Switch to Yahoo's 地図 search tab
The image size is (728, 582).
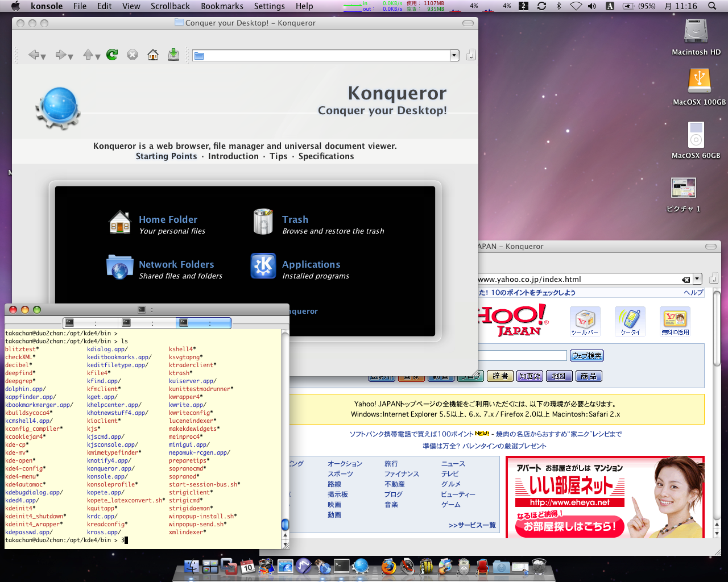pyautogui.click(x=559, y=376)
